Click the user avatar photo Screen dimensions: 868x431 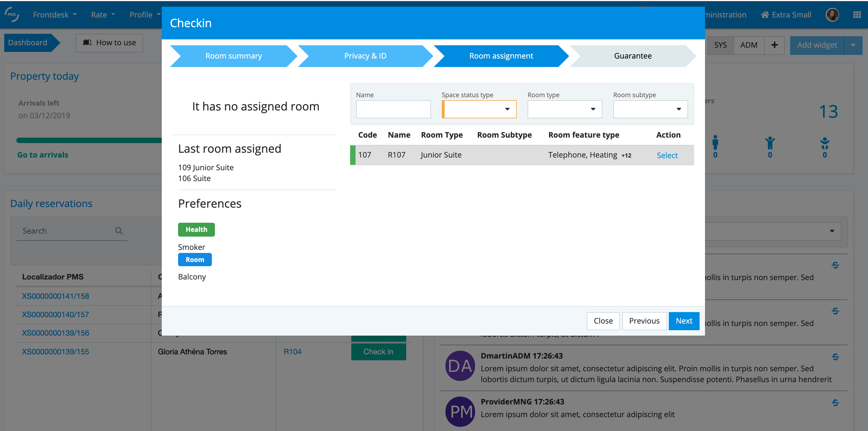(x=832, y=14)
